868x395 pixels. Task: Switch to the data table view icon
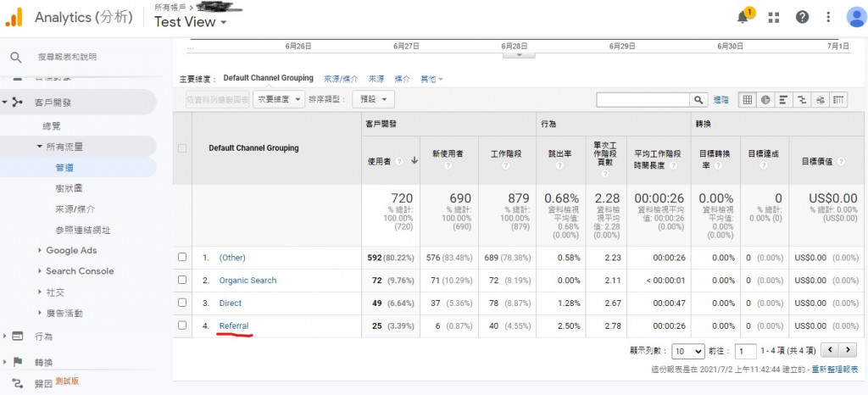(x=748, y=100)
